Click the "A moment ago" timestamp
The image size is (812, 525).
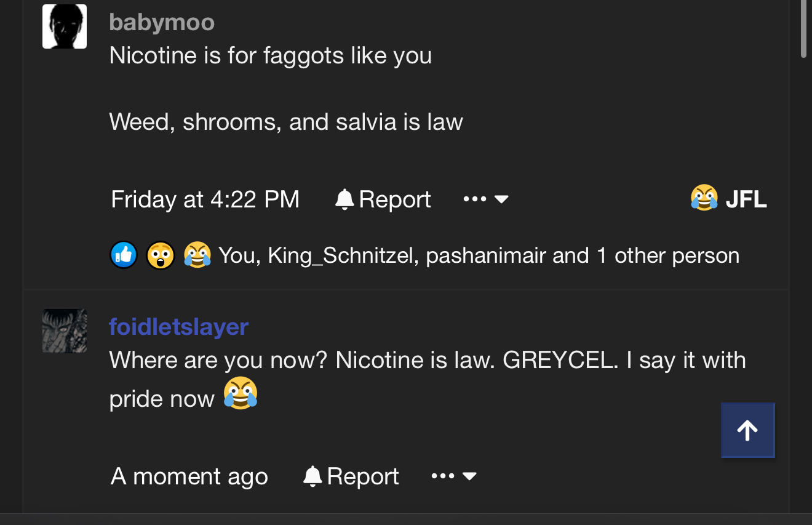tap(189, 476)
